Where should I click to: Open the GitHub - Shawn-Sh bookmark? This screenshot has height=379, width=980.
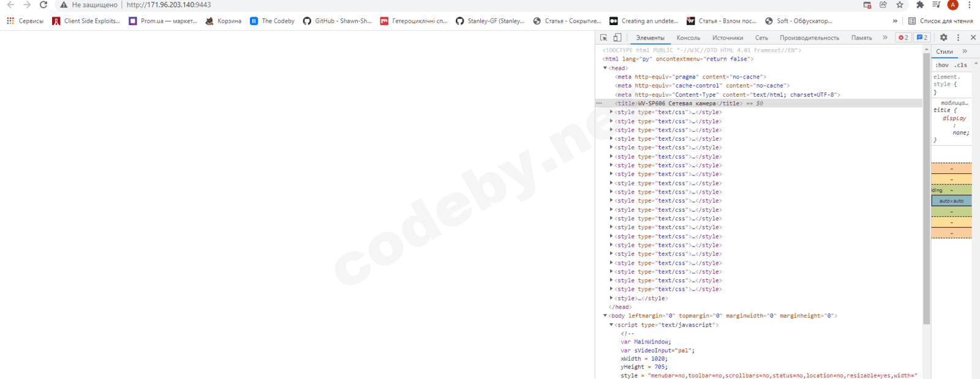coord(337,21)
